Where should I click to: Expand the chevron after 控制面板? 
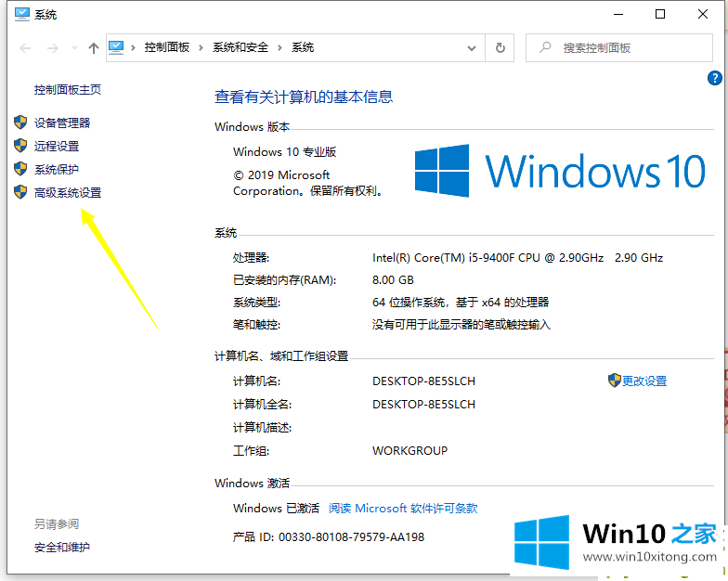pos(201,48)
